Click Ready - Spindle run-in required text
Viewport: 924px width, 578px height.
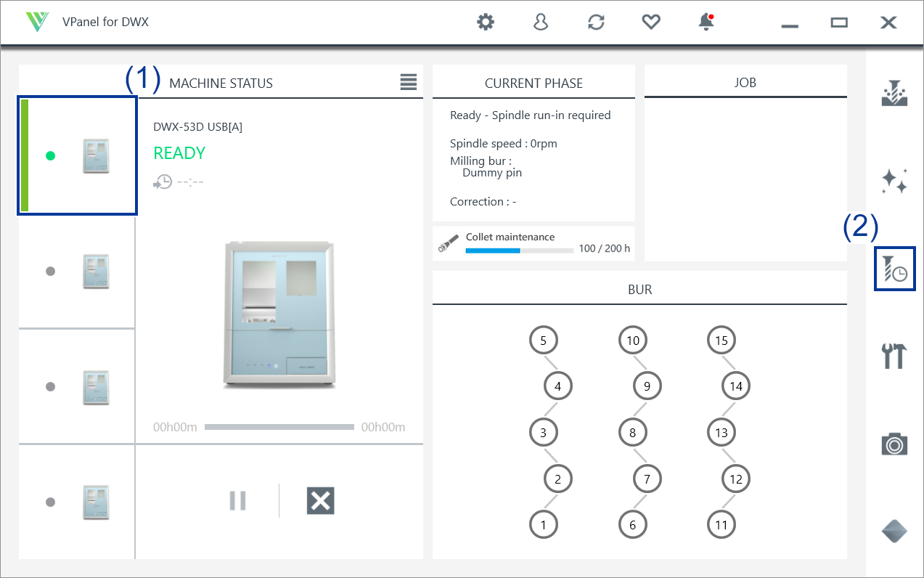click(531, 115)
